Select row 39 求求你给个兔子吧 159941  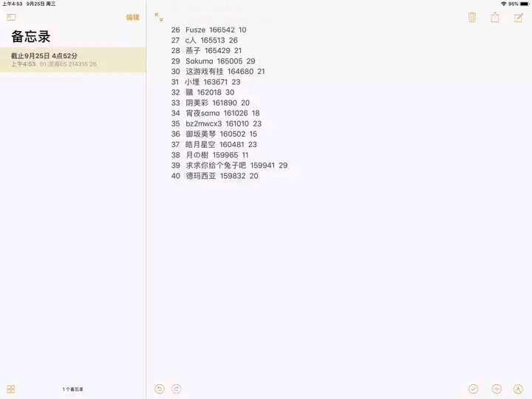pyautogui.click(x=229, y=166)
